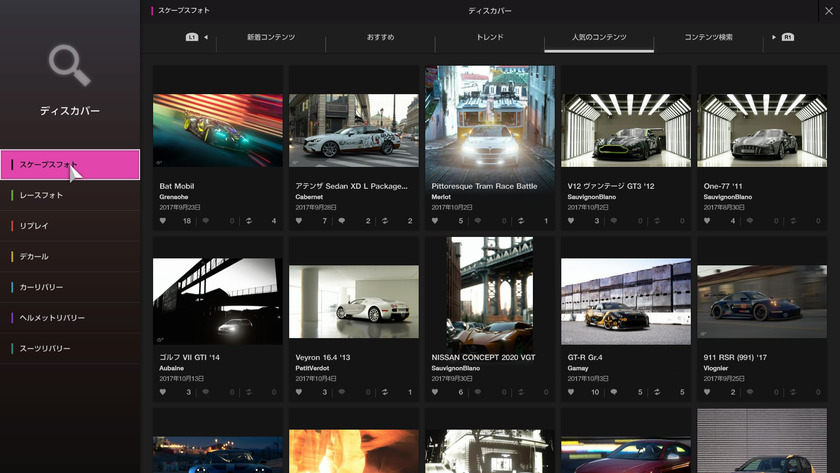Image resolution: width=840 pixels, height=473 pixels.
Task: Like the GT-R Gr.4 photo via heart icon
Action: [x=570, y=393]
